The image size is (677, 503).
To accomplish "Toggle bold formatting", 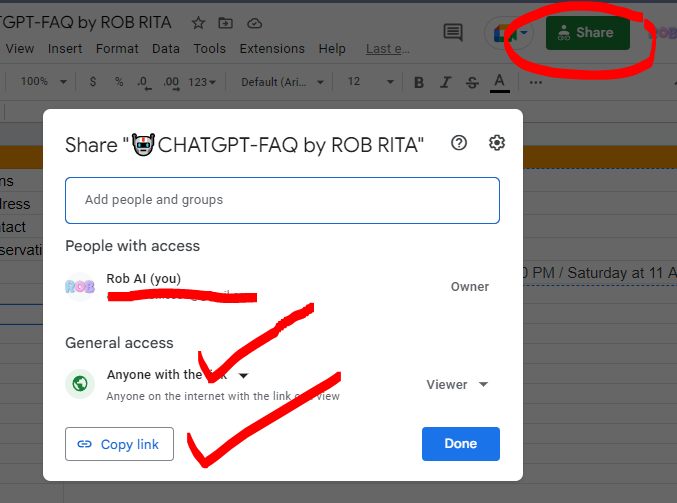I will [419, 82].
